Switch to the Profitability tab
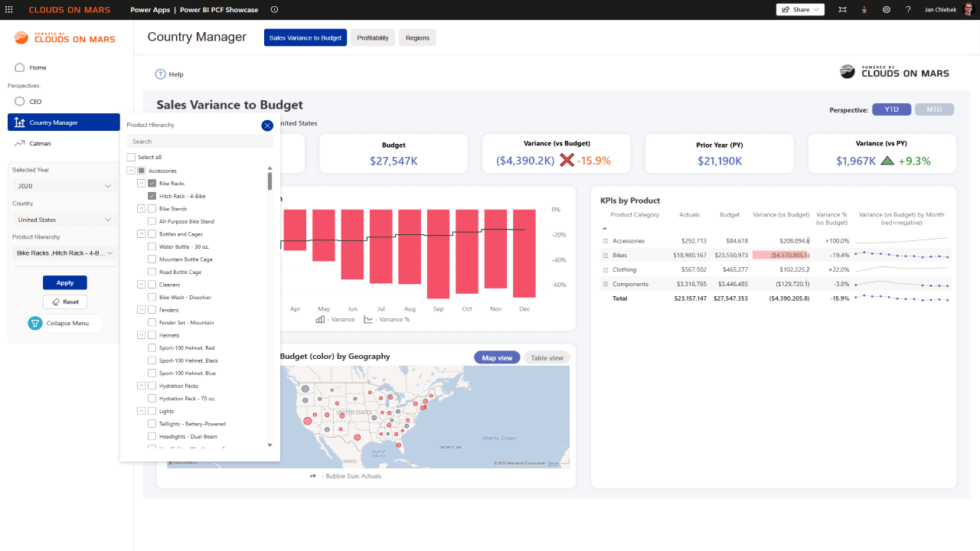Viewport: 980px width, 551px height. coord(373,37)
